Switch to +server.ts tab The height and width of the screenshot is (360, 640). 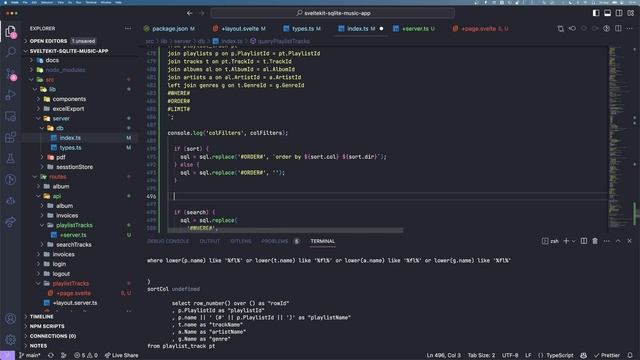[x=416, y=29]
